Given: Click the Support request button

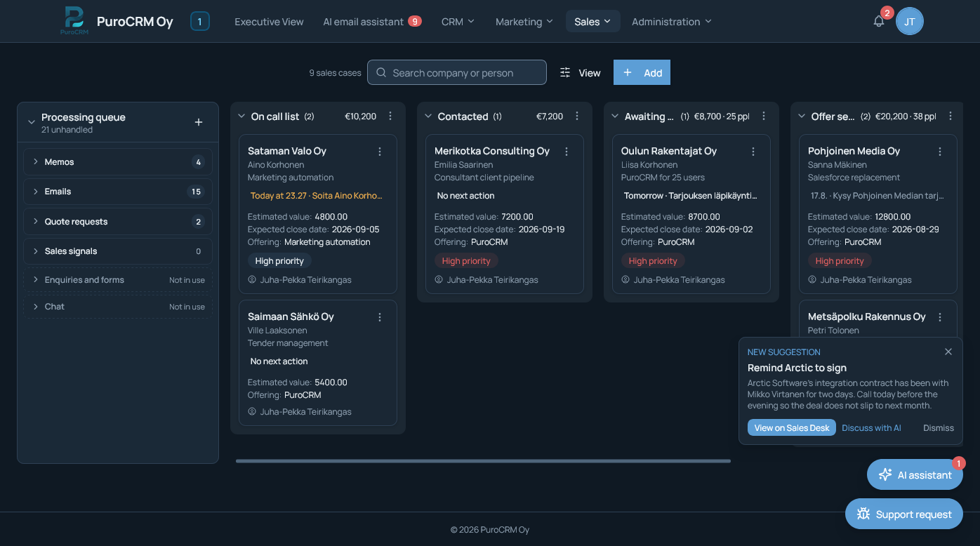Looking at the screenshot, I should click(904, 514).
